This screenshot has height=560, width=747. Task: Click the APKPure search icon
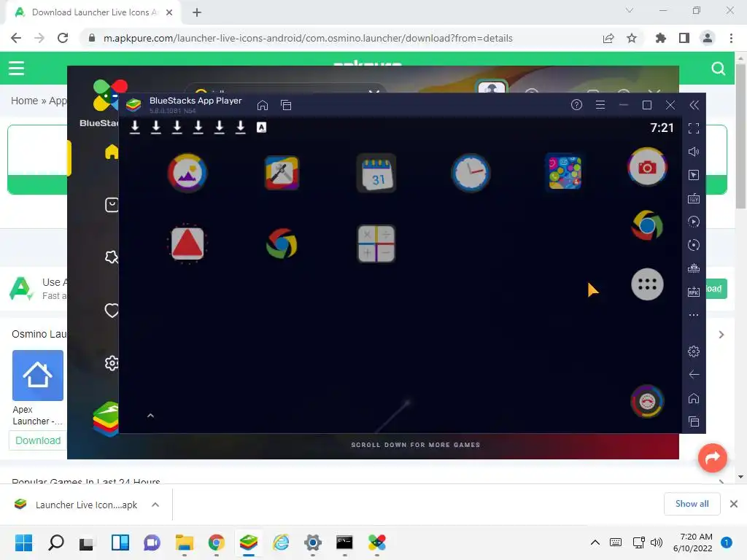[718, 69]
